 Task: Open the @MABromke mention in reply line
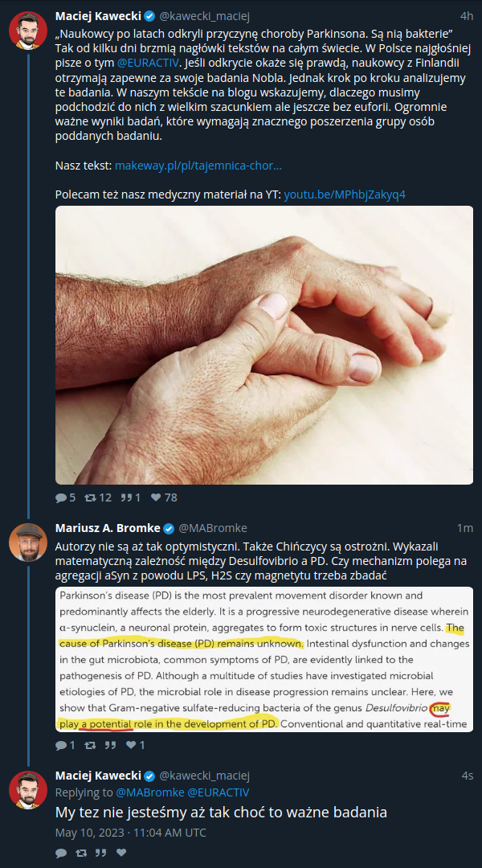150,792
